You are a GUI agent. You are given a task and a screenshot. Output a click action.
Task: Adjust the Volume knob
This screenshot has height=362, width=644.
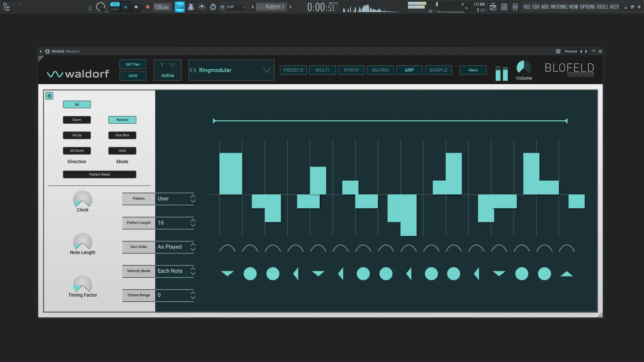pyautogui.click(x=524, y=67)
